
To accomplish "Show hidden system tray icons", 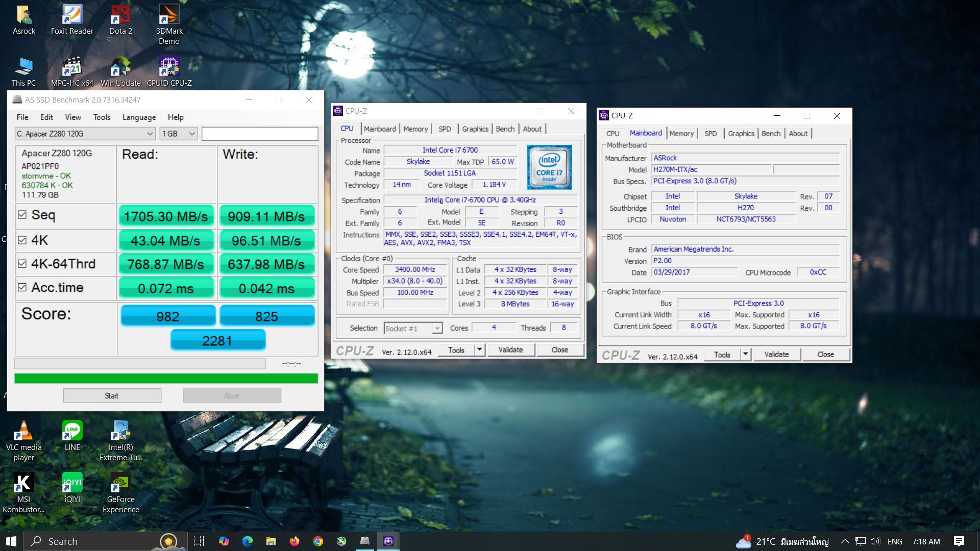I will click(x=845, y=541).
